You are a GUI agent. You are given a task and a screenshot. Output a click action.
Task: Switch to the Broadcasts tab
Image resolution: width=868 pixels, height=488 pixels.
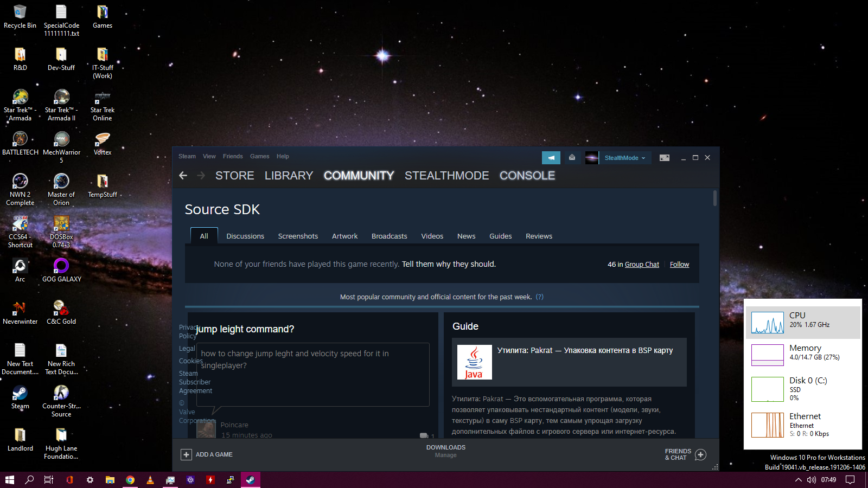tap(389, 236)
